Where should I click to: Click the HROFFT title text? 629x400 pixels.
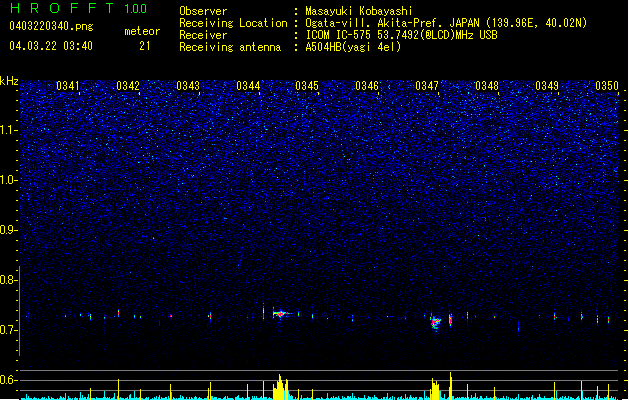point(62,8)
